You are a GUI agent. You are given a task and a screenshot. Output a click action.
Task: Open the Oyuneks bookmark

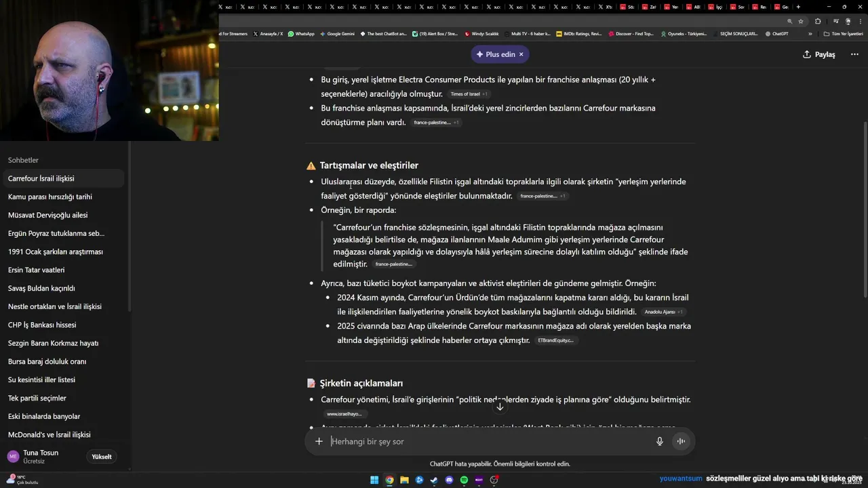coord(683,34)
